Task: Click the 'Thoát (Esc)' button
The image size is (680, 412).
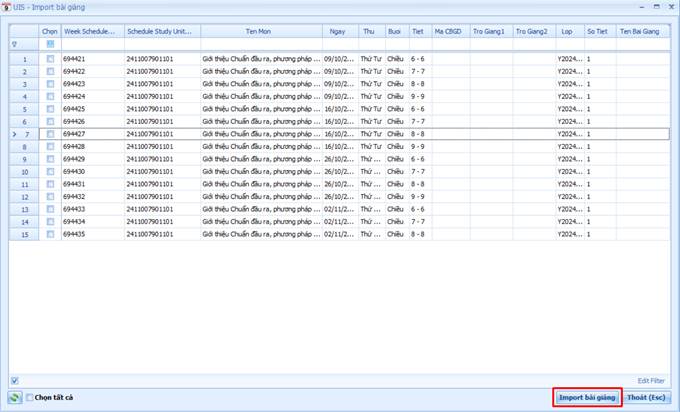Action: (646, 397)
